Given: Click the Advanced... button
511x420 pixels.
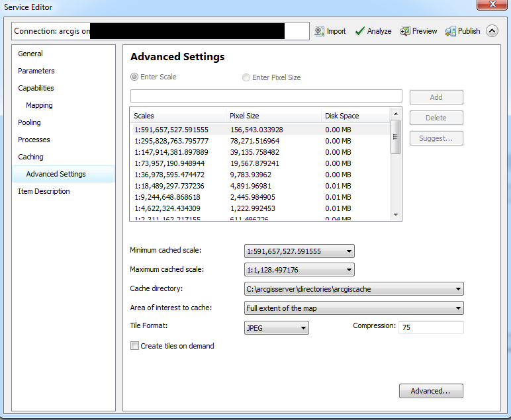Looking at the screenshot, I should click(430, 391).
